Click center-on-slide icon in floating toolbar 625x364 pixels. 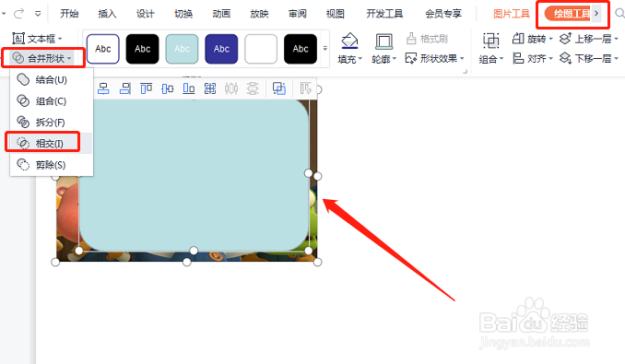(210, 88)
